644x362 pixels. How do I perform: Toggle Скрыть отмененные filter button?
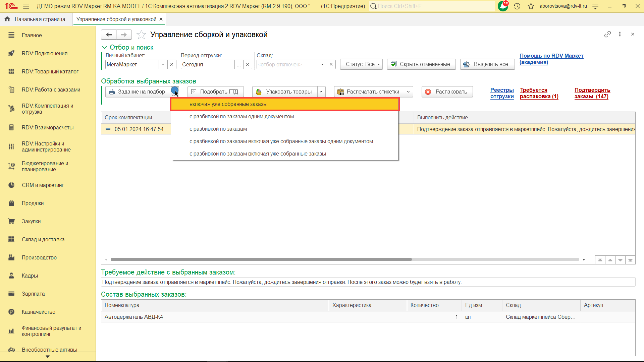[x=421, y=64]
